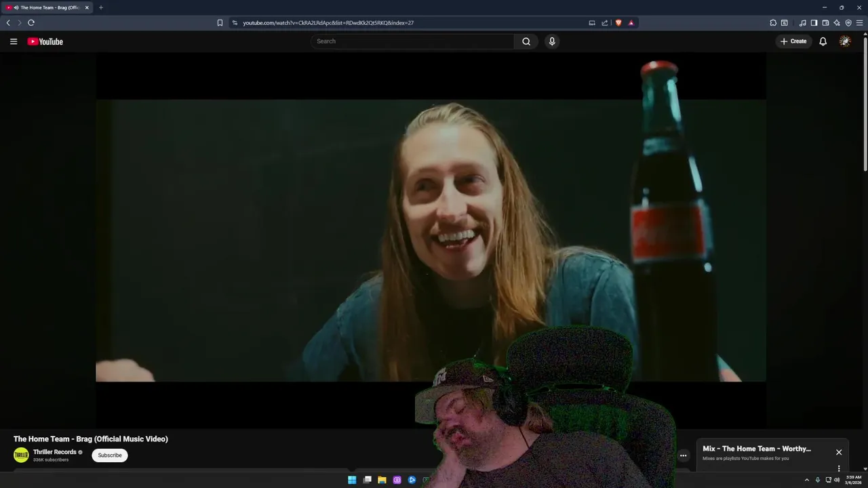
Task: Open Task View on the taskbar
Action: [x=367, y=480]
